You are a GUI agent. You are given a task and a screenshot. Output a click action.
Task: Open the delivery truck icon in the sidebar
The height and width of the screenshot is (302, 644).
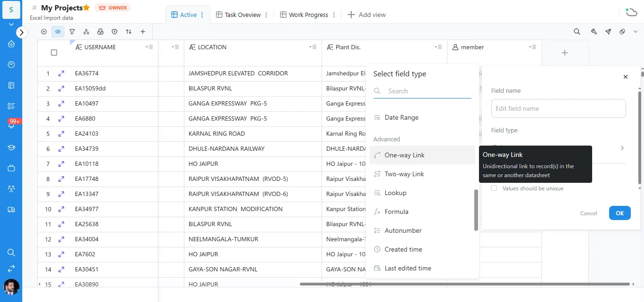click(x=11, y=210)
